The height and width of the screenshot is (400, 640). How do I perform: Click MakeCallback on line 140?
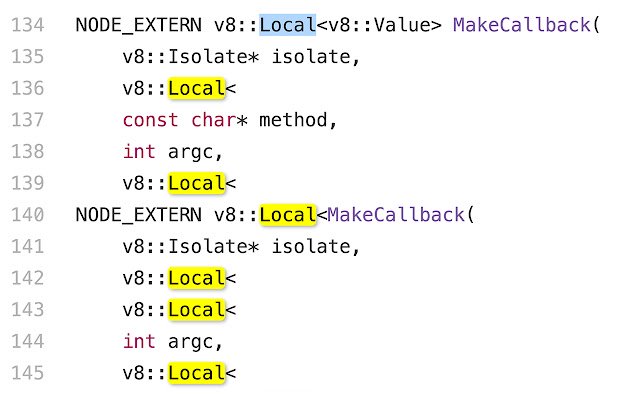tap(396, 215)
